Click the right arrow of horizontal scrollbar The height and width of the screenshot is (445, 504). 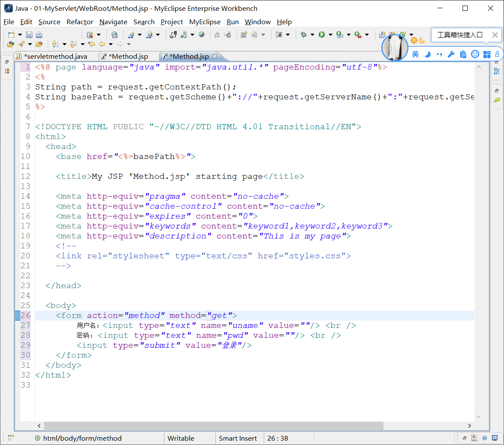click(x=469, y=426)
